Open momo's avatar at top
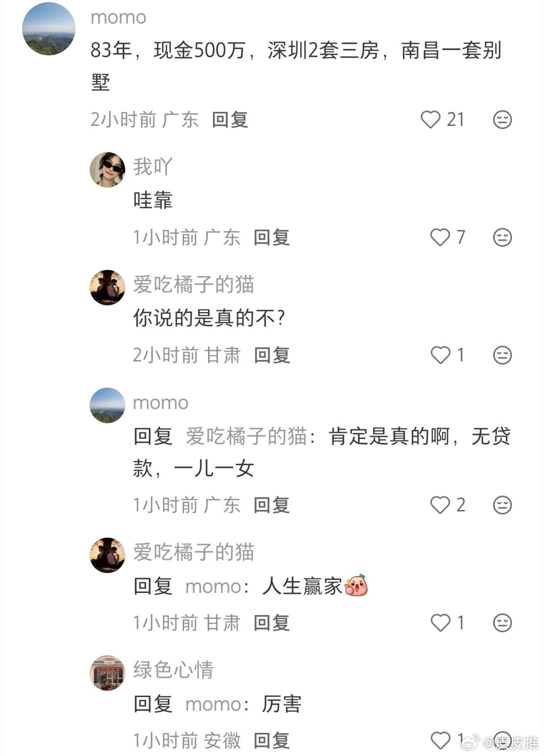Screen dimensions: 544x756 pyautogui.click(x=49, y=29)
